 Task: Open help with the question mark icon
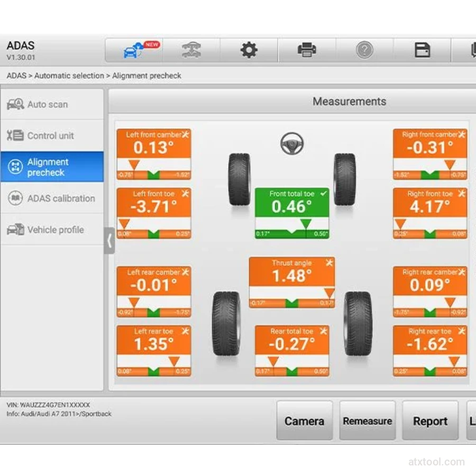click(364, 51)
